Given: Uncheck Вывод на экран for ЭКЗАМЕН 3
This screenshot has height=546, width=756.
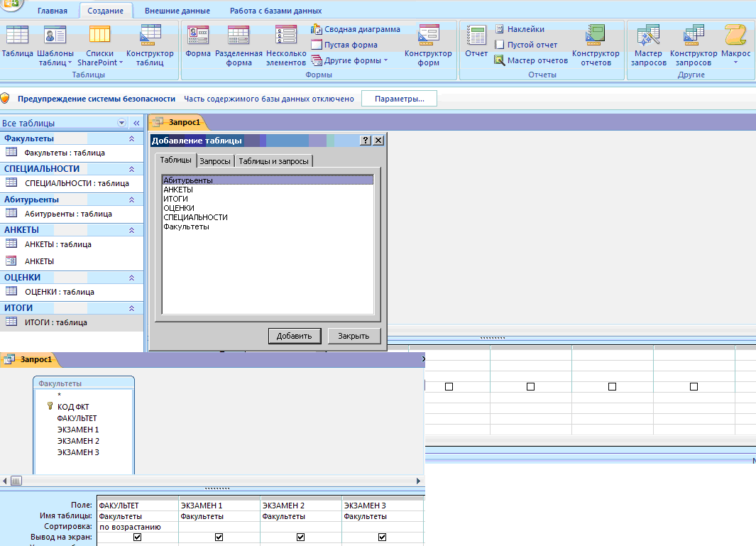Looking at the screenshot, I should (383, 537).
